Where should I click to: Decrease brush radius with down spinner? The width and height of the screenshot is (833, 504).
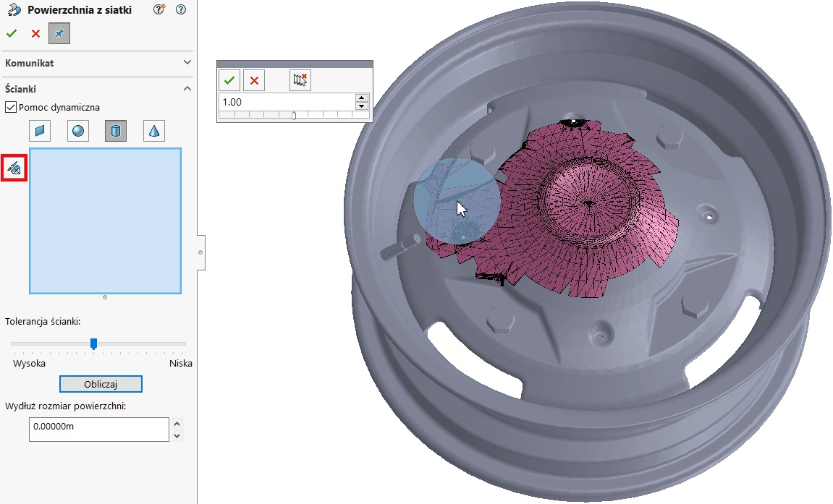coord(362,106)
